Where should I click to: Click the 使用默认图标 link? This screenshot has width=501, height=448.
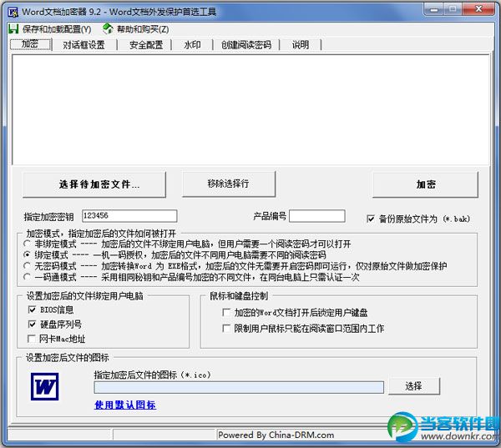point(125,405)
